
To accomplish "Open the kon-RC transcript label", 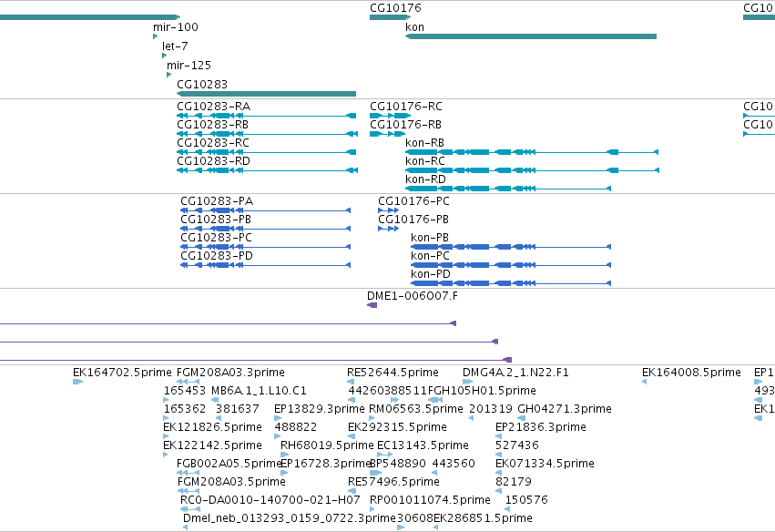I will [425, 161].
